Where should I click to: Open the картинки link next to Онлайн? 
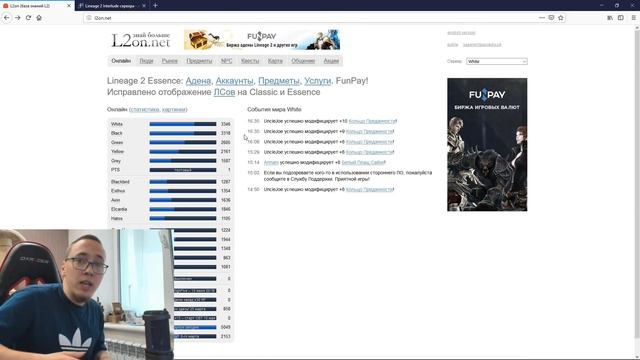click(174, 109)
